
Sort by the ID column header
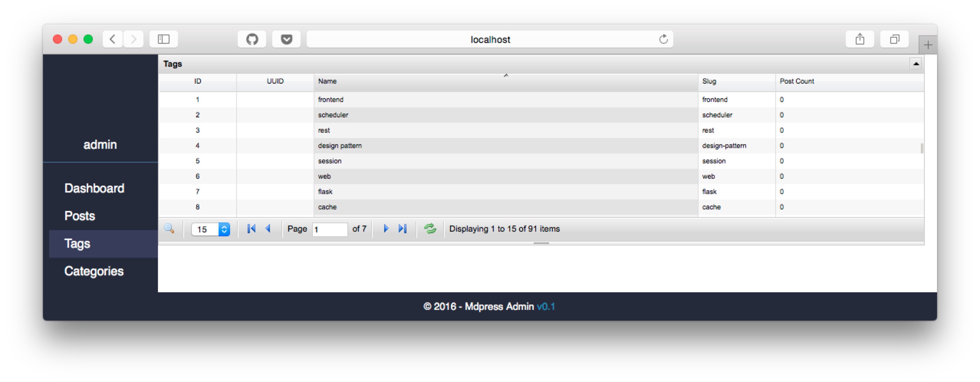(x=197, y=81)
